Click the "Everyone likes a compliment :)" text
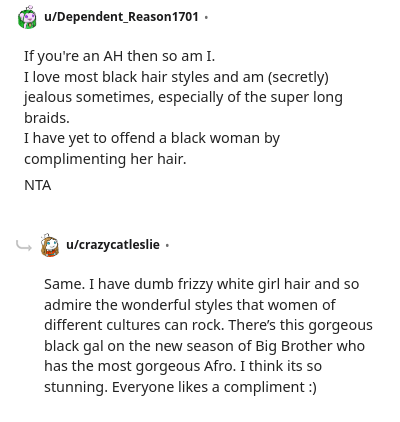This screenshot has width=400, height=422. (214, 387)
